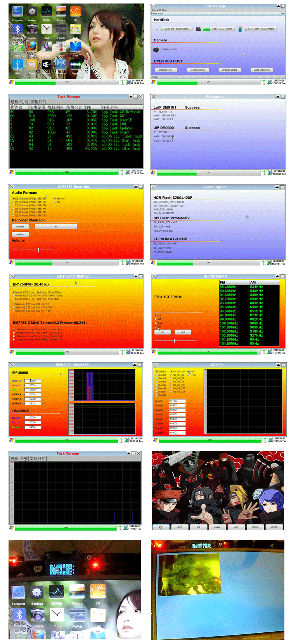The width and height of the screenshot is (291, 644).
Task: Launch the 3D app icon on the top desktop
Action: (x=75, y=12)
